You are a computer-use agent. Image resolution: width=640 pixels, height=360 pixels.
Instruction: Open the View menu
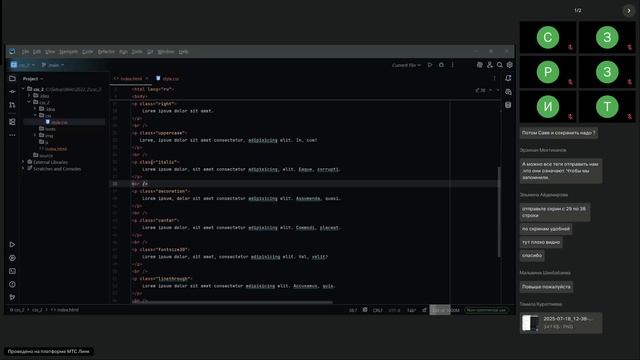tap(50, 51)
